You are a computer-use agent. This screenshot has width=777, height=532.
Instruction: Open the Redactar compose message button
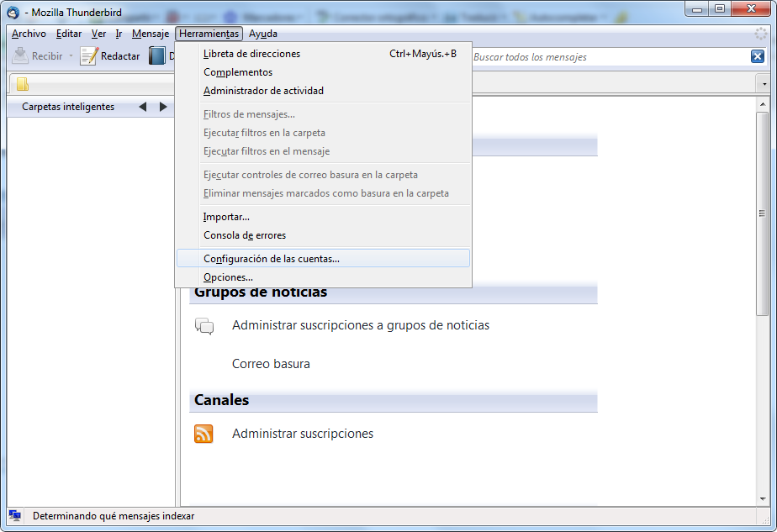coord(110,56)
